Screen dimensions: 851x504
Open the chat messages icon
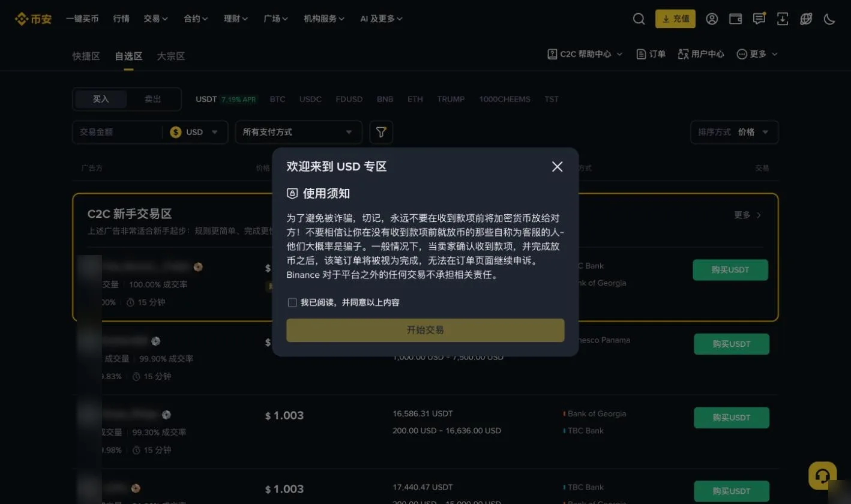click(x=759, y=19)
